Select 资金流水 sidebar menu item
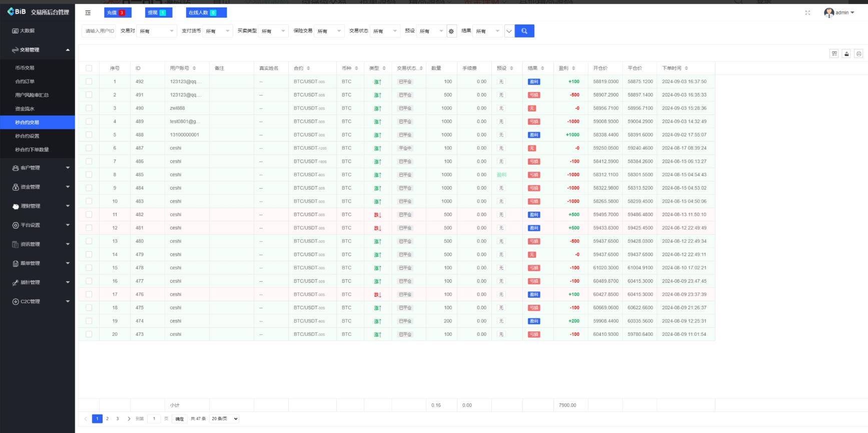Viewport: 868px width, 433px height. pyautogui.click(x=25, y=109)
